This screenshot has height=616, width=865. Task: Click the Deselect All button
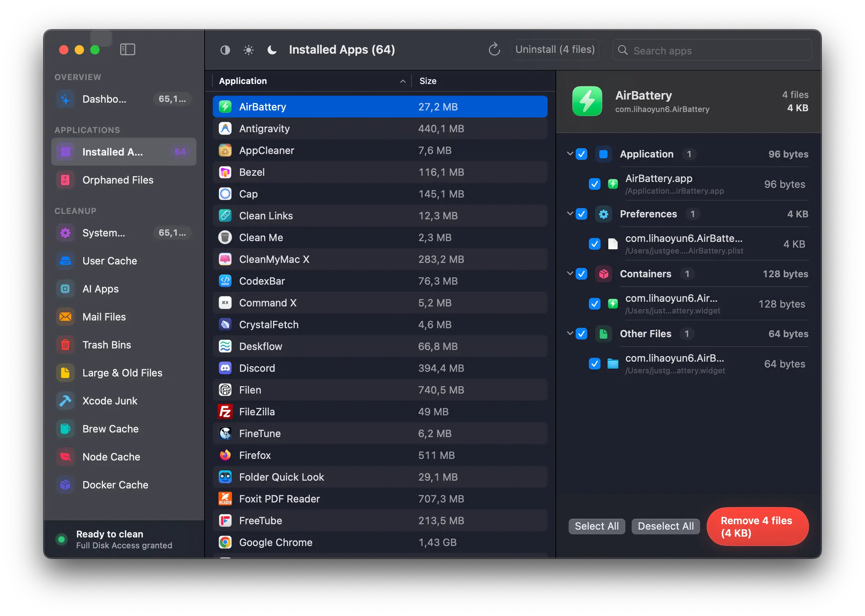coord(665,526)
